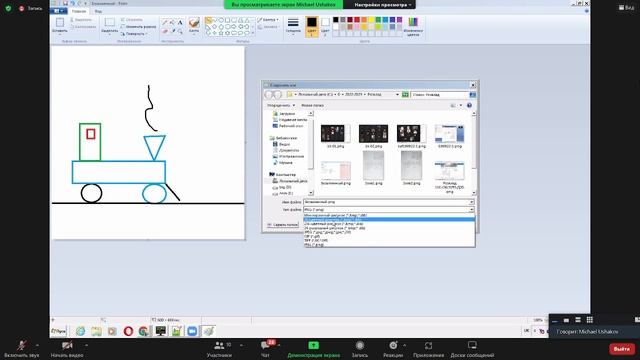Viewport: 640px width, 360px height.
Task: Open the Участники participants panel
Action: 219,349
